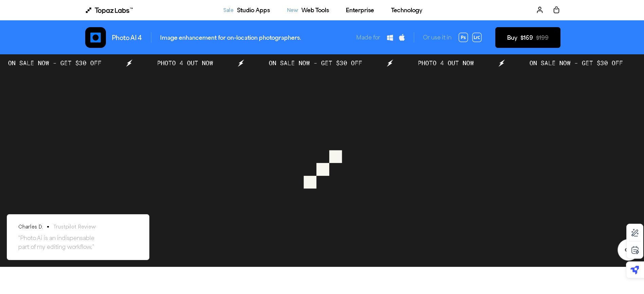Viewport: 644px width, 294px height.
Task: Click the Windows platform icon
Action: point(390,38)
